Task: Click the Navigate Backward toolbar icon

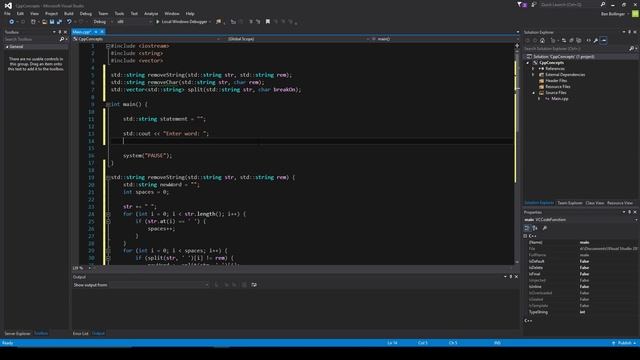Action: tap(11, 22)
